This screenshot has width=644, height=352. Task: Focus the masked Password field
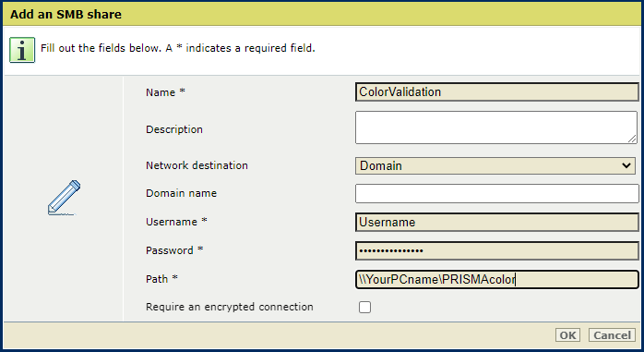497,251
